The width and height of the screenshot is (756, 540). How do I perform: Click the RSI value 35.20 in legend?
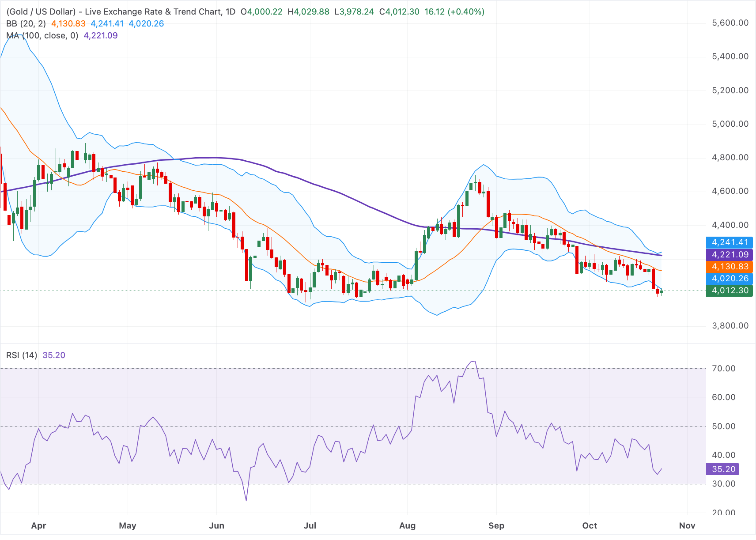[x=54, y=355]
